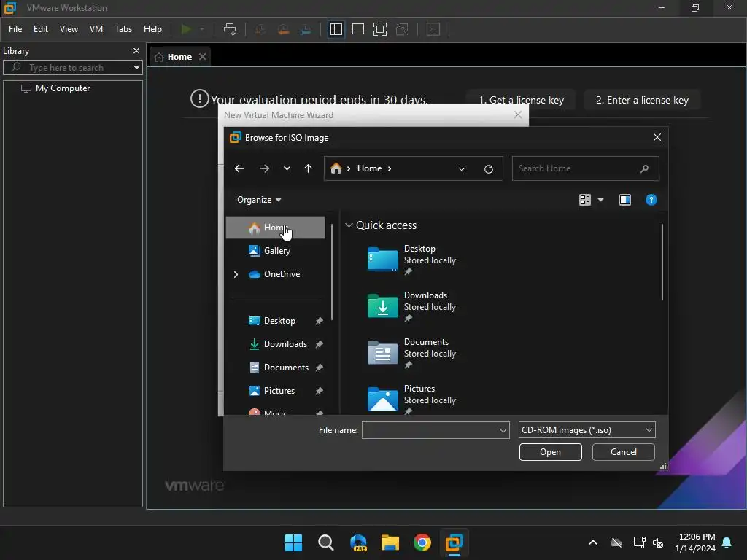Screen dimensions: 747x560
Task: Select Pictures folder in Quick access
Action: (x=411, y=399)
